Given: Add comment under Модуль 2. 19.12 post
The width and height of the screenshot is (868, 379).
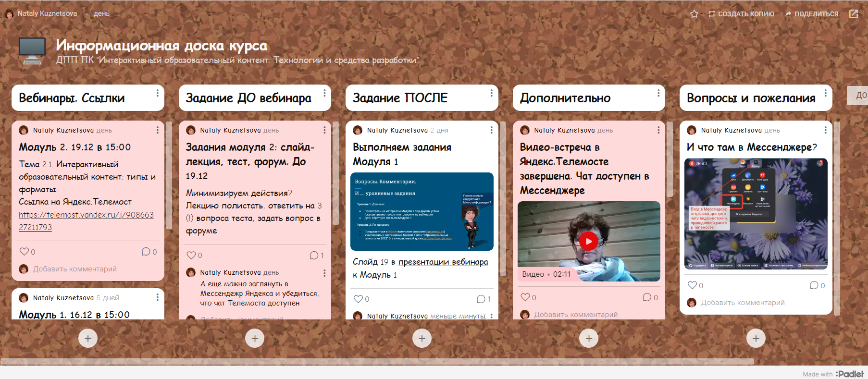Looking at the screenshot, I should pos(75,269).
